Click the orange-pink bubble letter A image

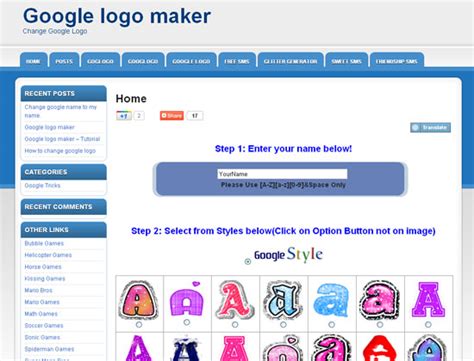[139, 300]
